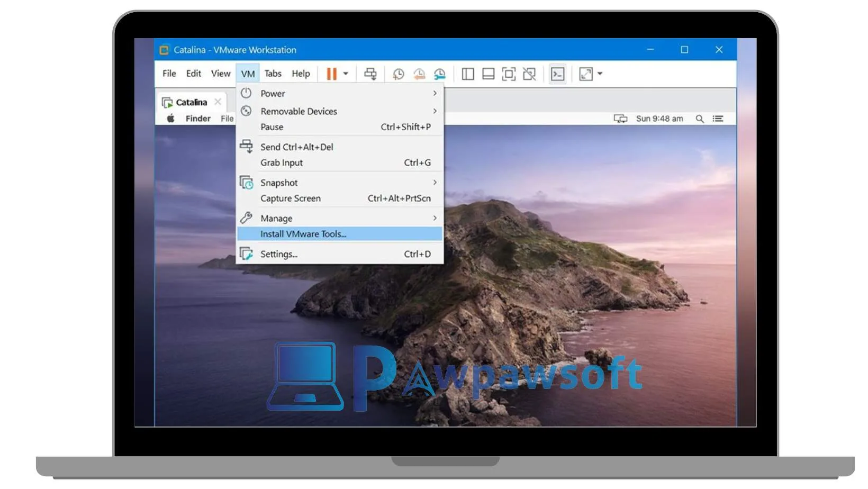Click the screen mirroring icon in guest menu bar
Screen dimensions: 868x489
pos(620,119)
